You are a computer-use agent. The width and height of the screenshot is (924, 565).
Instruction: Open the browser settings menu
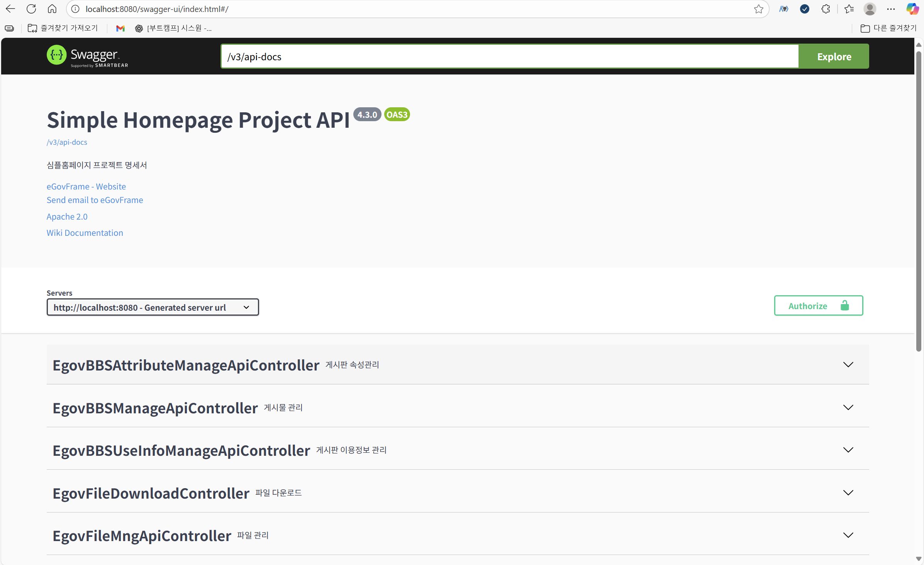(x=891, y=8)
